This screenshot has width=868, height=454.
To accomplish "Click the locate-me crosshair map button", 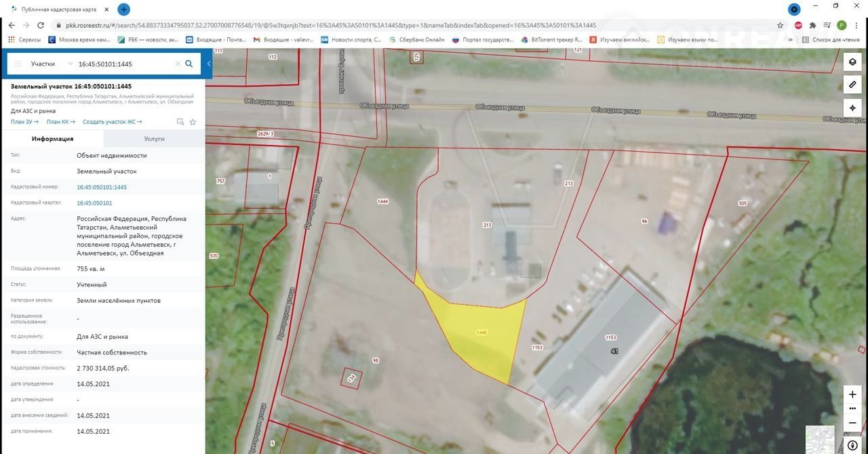I will coord(852,108).
